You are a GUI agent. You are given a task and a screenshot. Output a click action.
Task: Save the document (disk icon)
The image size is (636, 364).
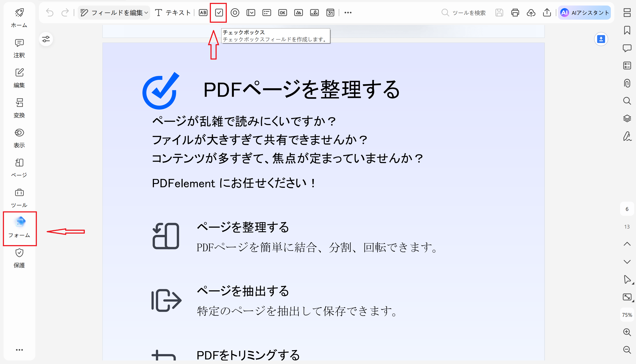coord(499,13)
